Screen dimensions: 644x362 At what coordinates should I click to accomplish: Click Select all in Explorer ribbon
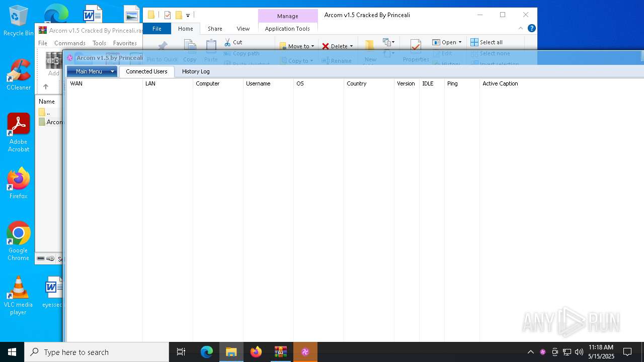[x=487, y=42]
